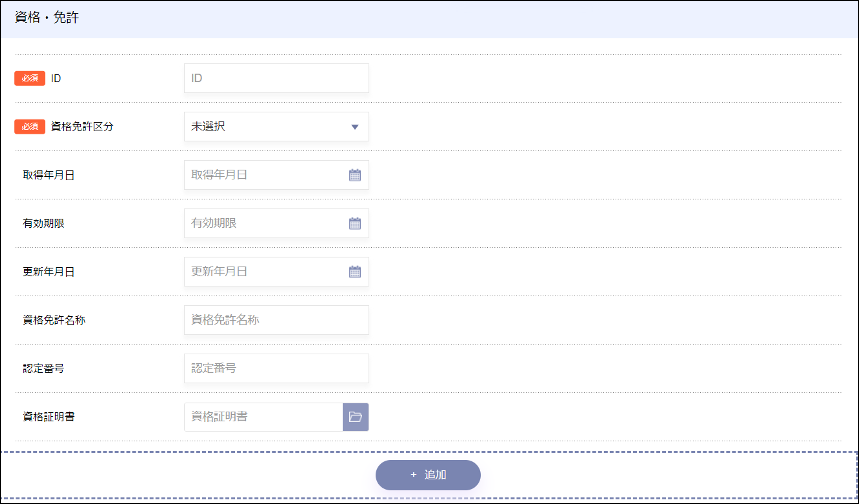This screenshot has width=859, height=504.
Task: Click the 必須 badge next to 資格免許区分
Action: [x=29, y=127]
